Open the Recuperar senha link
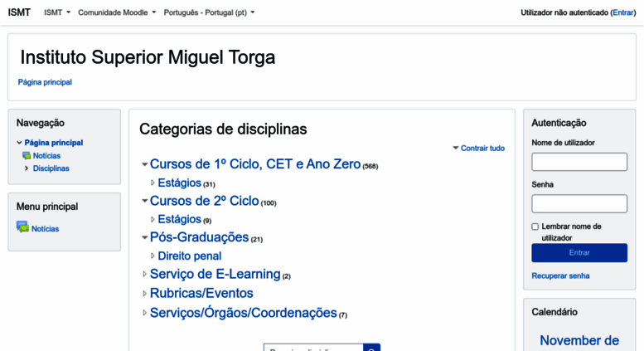644x351 pixels. 560,275
